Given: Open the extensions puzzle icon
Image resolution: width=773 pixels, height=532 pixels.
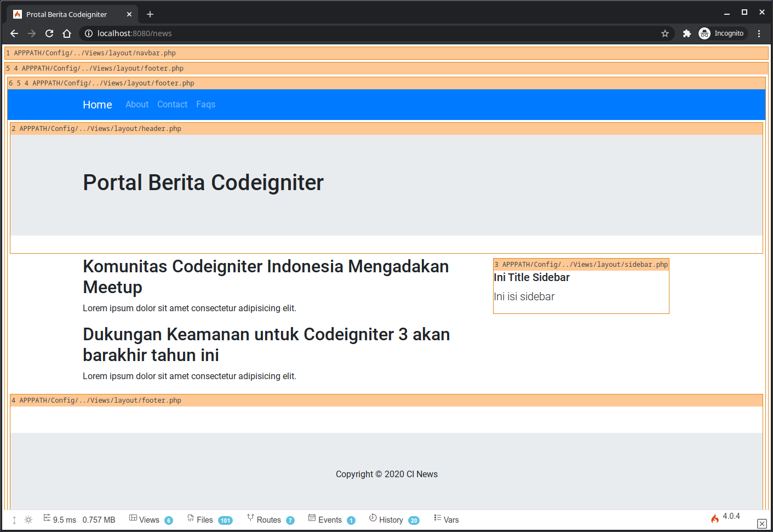Looking at the screenshot, I should [x=686, y=33].
